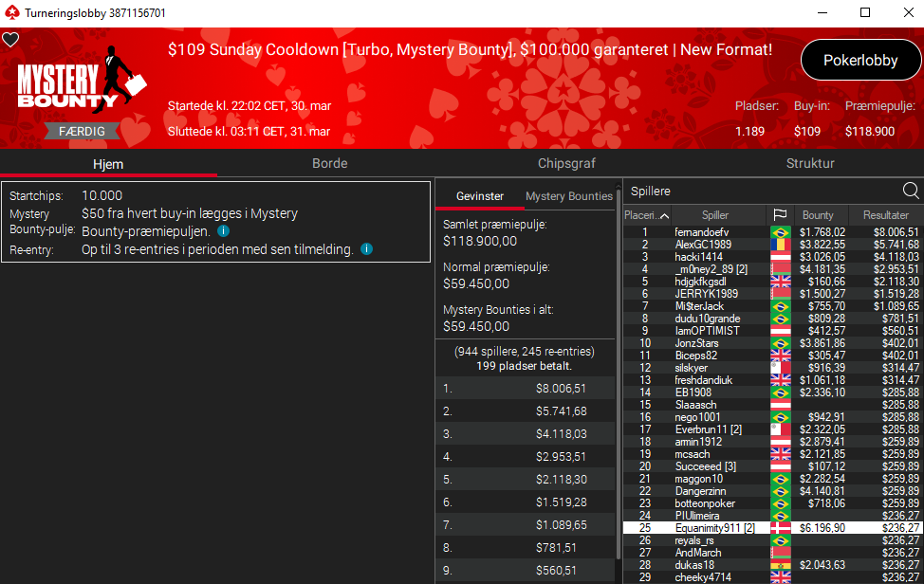Select player row JERRYK1989
This screenshot has width=924, height=584.
(x=773, y=294)
